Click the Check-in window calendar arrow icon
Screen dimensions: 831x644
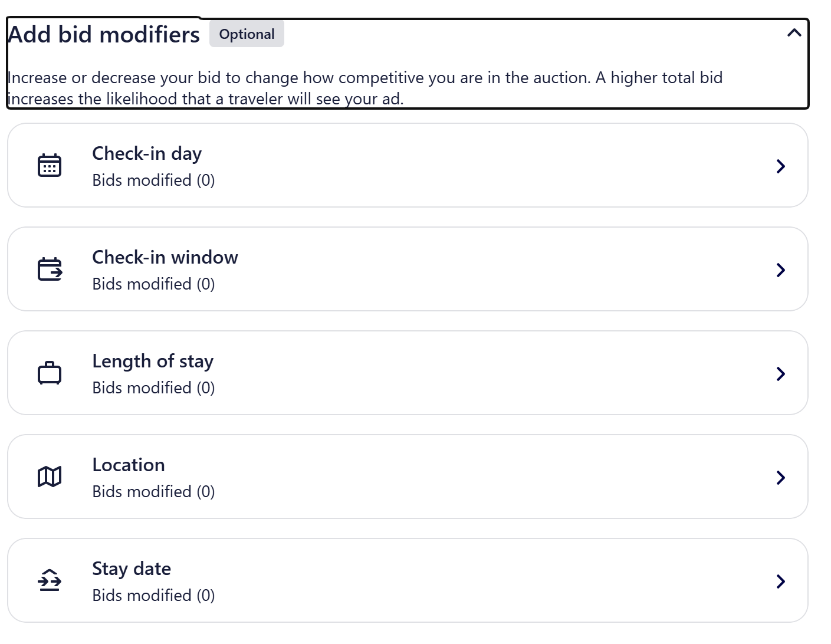50,269
